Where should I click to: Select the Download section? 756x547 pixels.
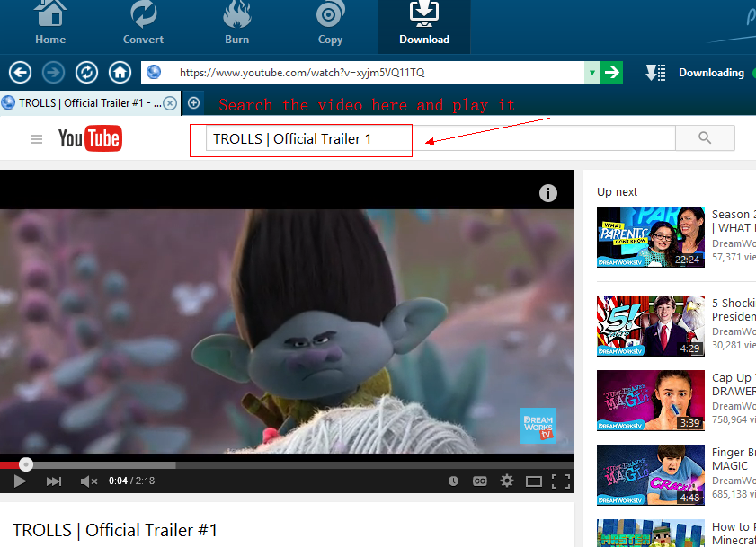[x=424, y=26]
